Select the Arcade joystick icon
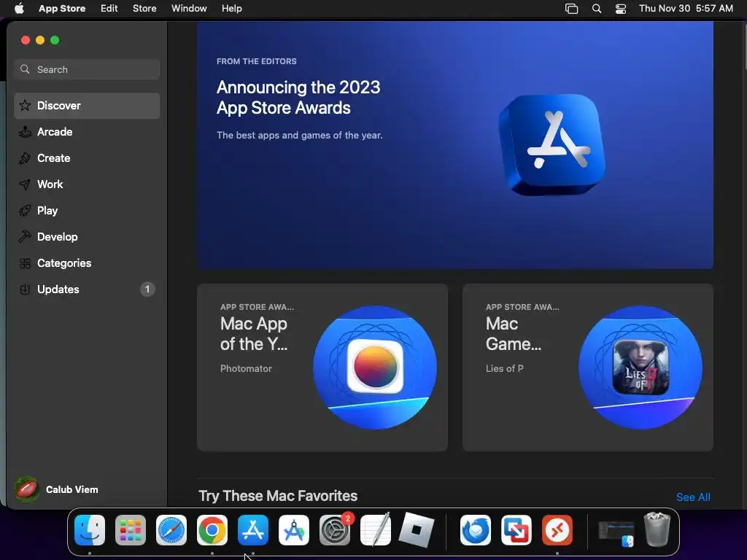 [25, 131]
